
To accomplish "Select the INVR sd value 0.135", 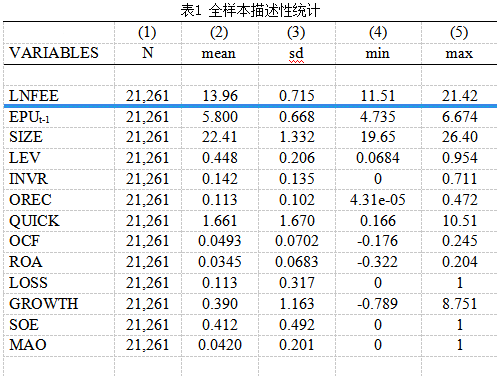I will [x=297, y=179].
